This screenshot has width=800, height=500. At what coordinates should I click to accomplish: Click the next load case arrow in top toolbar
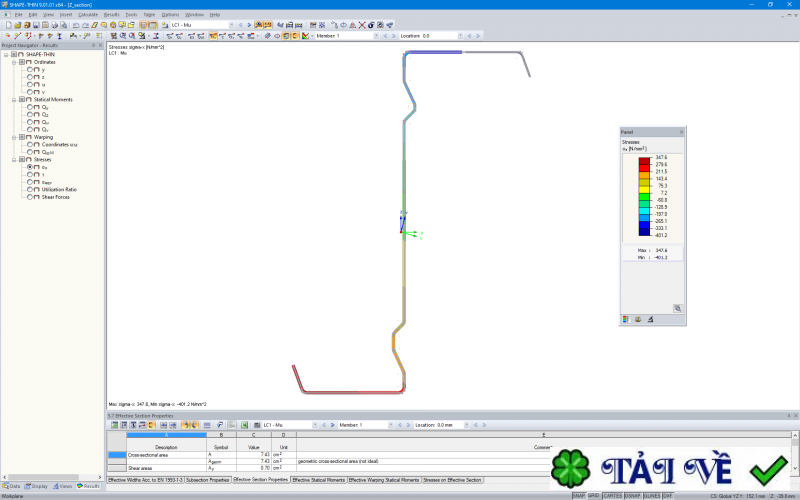[249, 25]
